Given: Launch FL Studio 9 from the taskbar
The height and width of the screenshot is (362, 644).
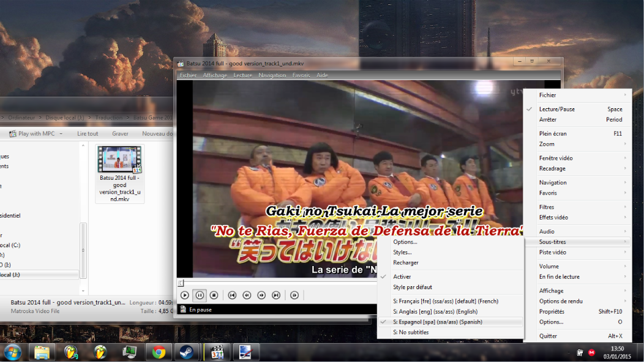Looking at the screenshot, I should pyautogui.click(x=70, y=352).
